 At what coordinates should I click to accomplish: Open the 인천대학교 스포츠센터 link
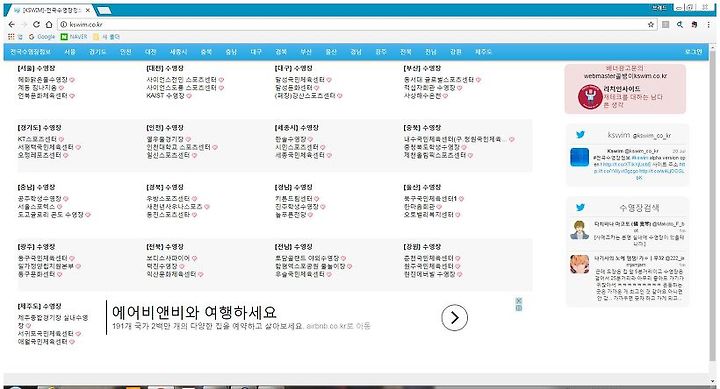pyautogui.click(x=178, y=147)
